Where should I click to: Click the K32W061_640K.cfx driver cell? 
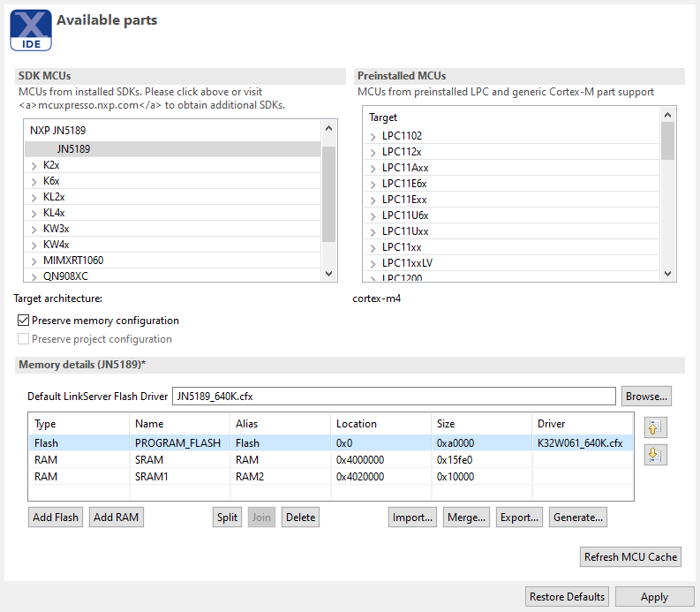(582, 443)
